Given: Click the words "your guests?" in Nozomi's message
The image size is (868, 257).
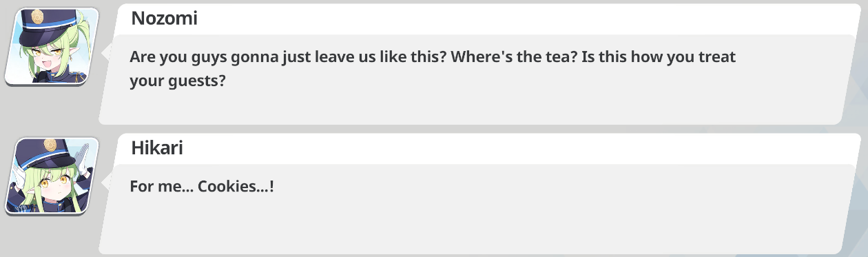Looking at the screenshot, I should [x=178, y=81].
